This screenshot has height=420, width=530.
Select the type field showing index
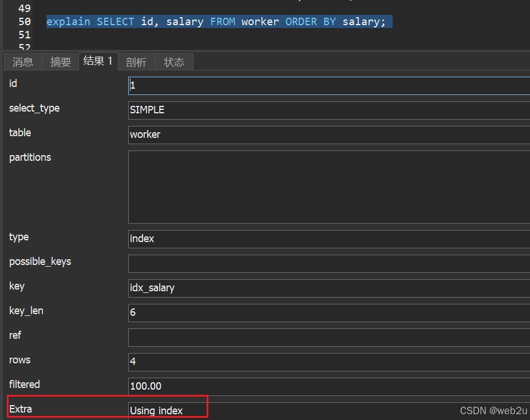click(329, 239)
